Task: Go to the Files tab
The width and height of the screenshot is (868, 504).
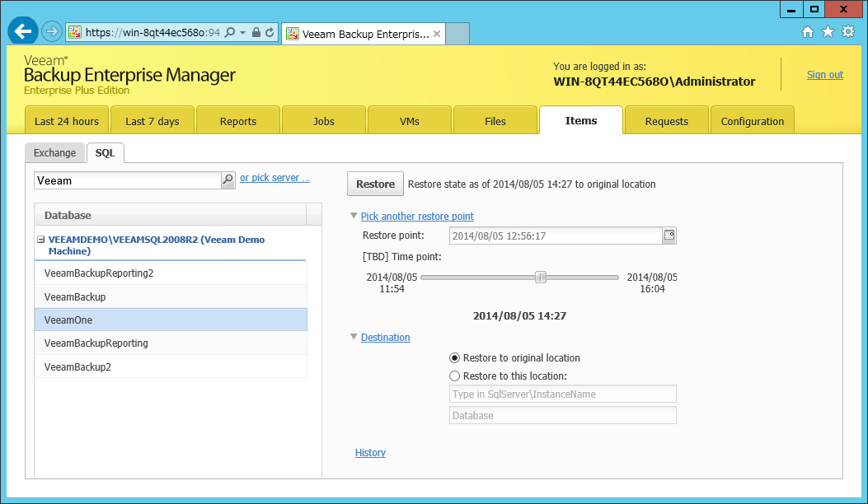Action: click(x=495, y=120)
